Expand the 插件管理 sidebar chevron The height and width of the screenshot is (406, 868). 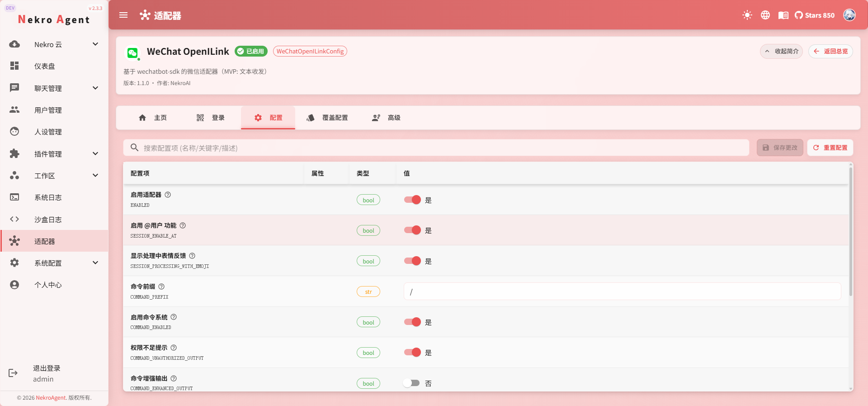(95, 153)
